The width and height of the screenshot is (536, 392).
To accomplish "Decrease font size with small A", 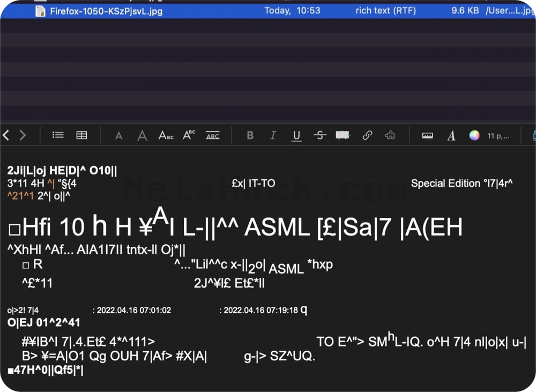I will tap(118, 136).
